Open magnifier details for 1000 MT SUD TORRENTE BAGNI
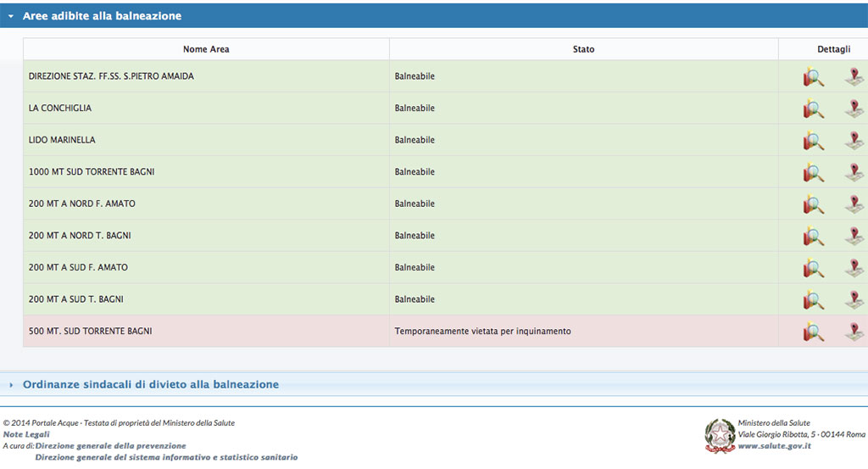Screen dimensions: 868x469 (813, 172)
